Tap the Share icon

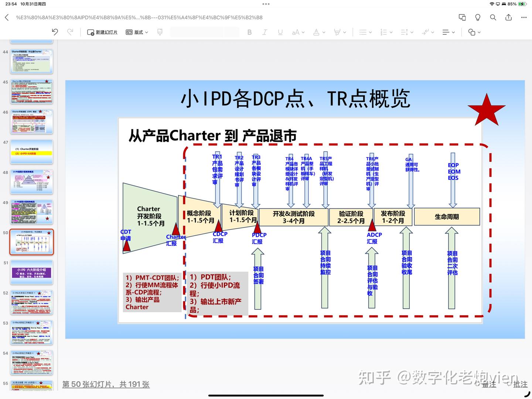pos(508,17)
